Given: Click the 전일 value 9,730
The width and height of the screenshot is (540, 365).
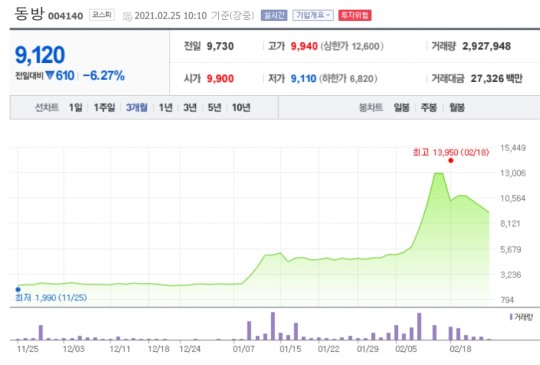Looking at the screenshot, I should coord(220,46).
